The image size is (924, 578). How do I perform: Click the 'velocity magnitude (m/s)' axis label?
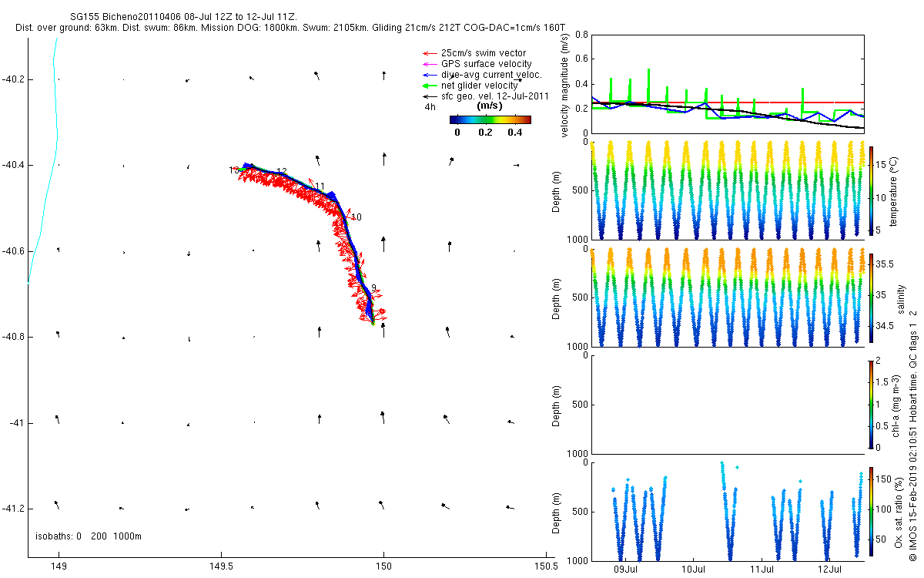[x=564, y=85]
